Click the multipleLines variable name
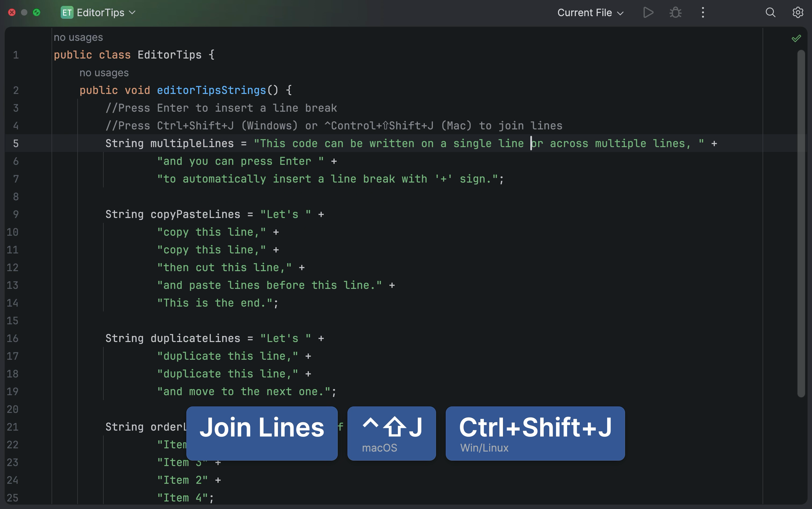Image resolution: width=812 pixels, height=509 pixels. click(x=192, y=143)
